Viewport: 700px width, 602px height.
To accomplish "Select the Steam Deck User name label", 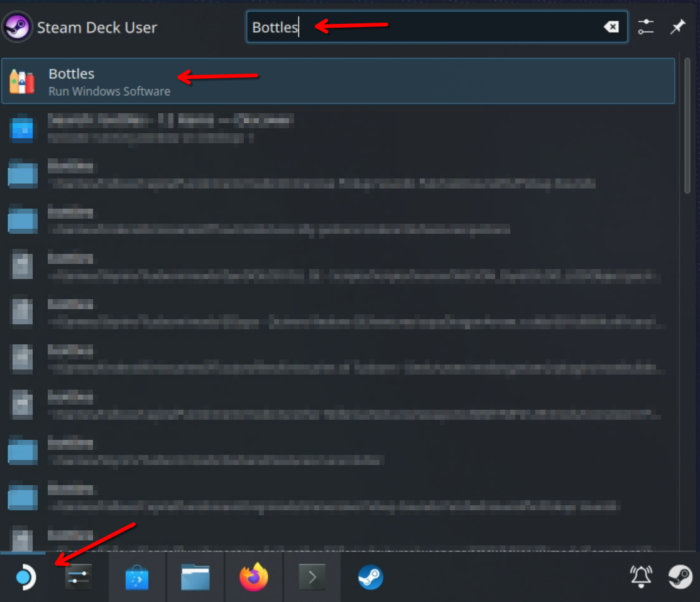I will click(x=97, y=28).
